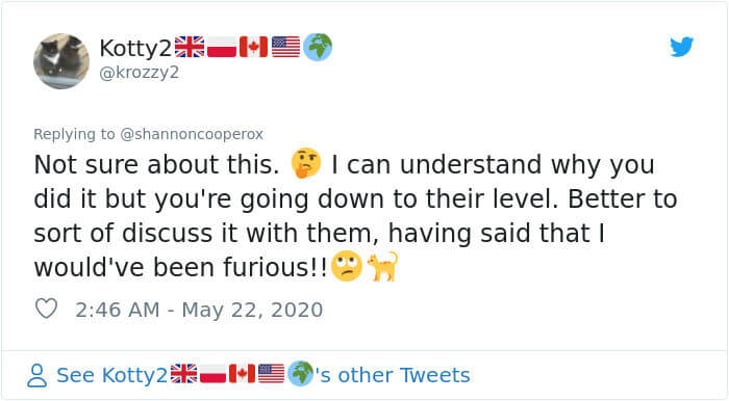Click the person icon in the footer
Screen dimensions: 729x401
pyautogui.click(x=37, y=375)
